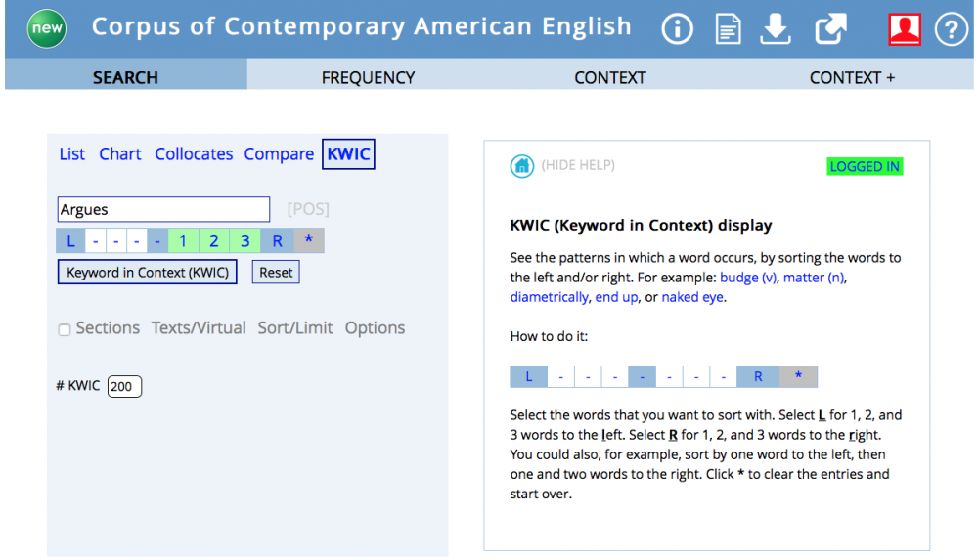Screen dimensions: 978x560
Task: Open the 'naked eye' example link
Action: click(692, 297)
